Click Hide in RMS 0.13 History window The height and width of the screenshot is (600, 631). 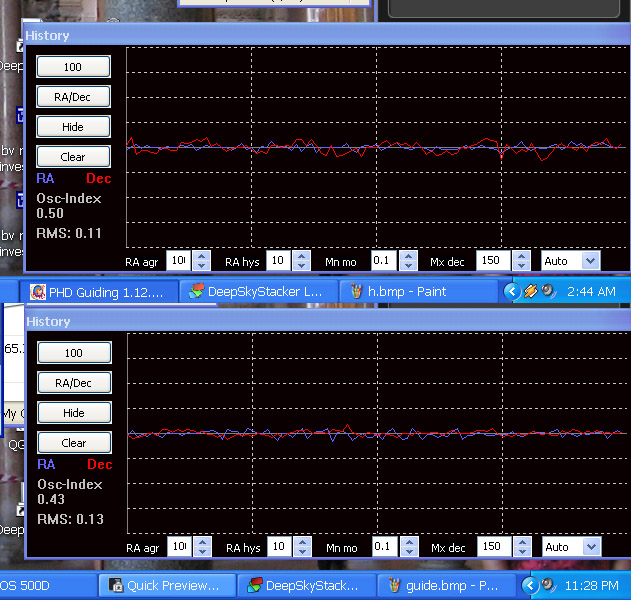point(74,413)
